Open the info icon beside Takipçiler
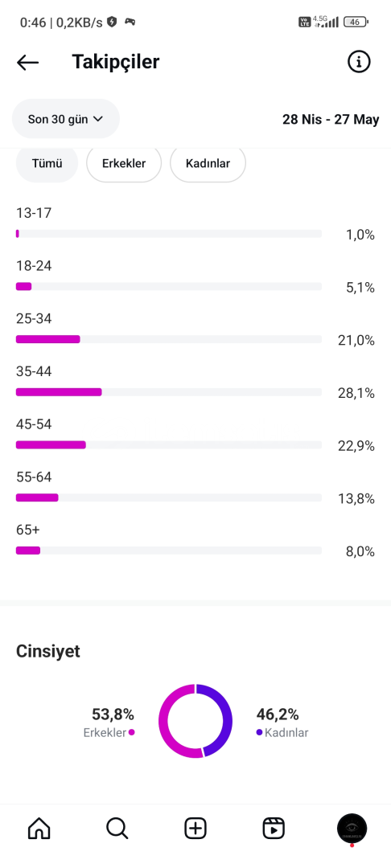Viewport: 391px width, 868px height. click(x=359, y=61)
